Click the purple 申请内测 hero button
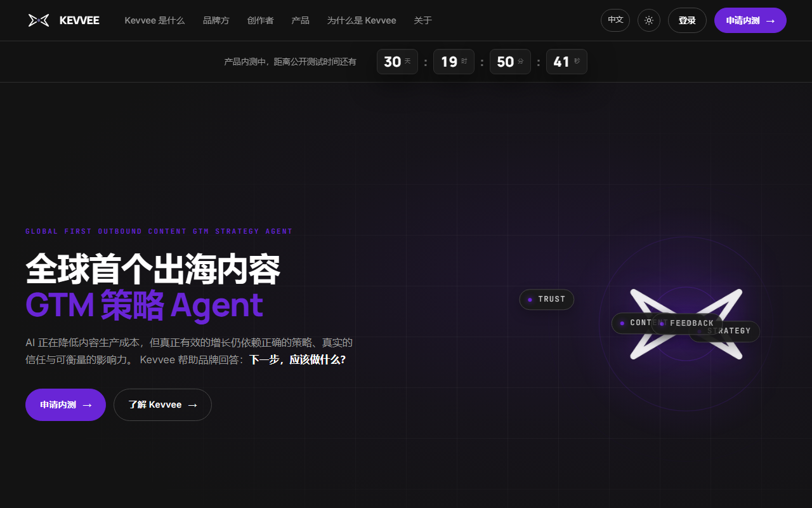This screenshot has width=812, height=508. pos(65,404)
